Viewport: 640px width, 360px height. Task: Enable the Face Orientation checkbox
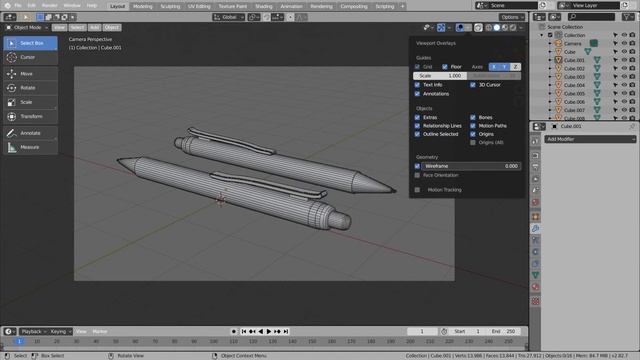pyautogui.click(x=417, y=175)
